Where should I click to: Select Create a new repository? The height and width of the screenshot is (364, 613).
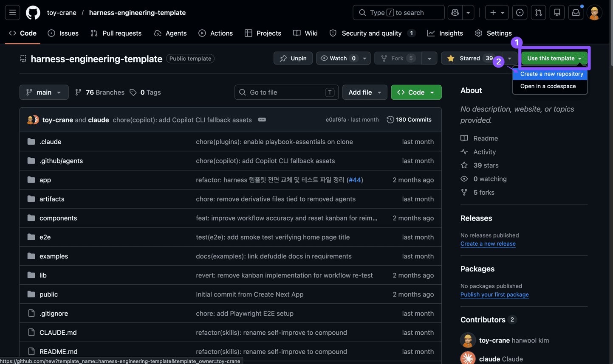[x=550, y=74]
